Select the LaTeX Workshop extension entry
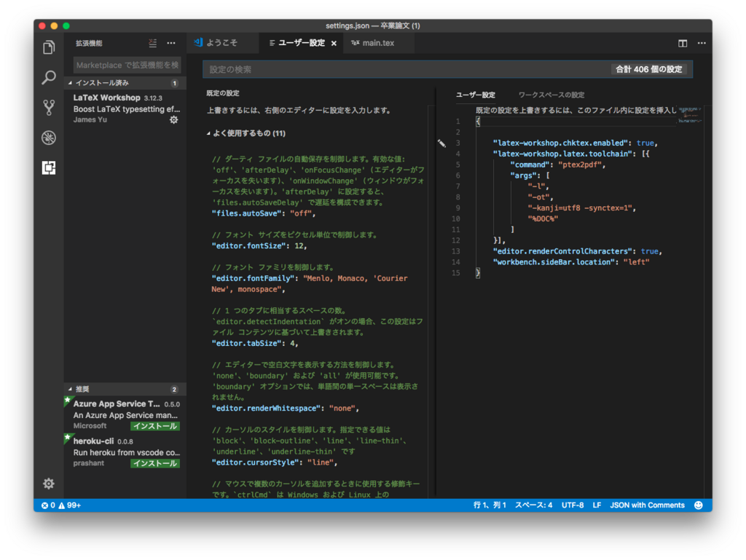Viewport: 746px width, 560px height. pyautogui.click(x=125, y=109)
